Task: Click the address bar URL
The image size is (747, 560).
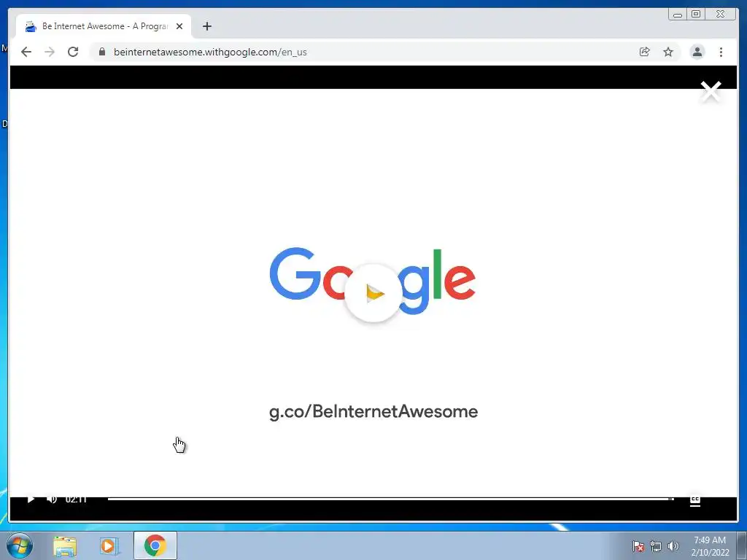Action: [x=210, y=52]
